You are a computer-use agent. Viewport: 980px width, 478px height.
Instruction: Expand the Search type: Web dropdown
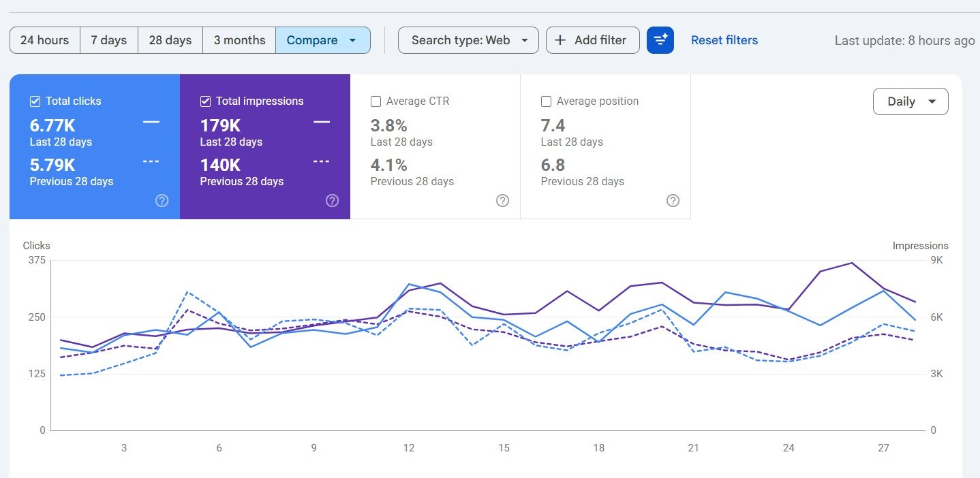point(468,40)
